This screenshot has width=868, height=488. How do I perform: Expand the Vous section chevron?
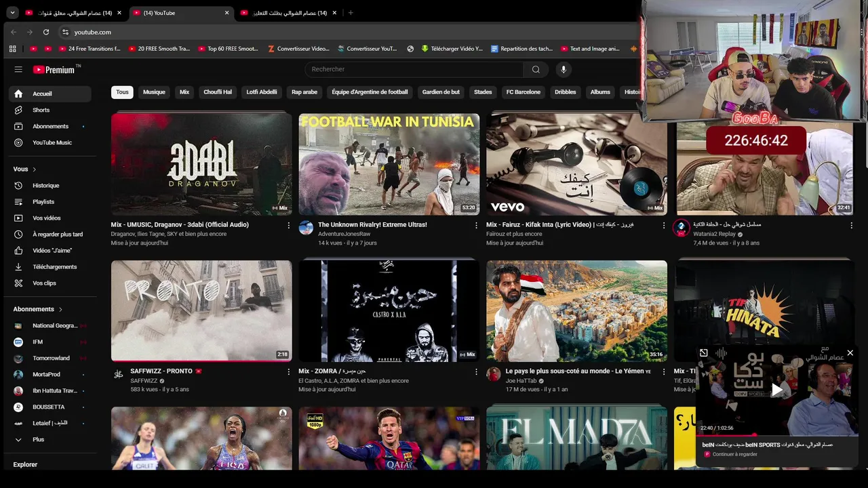[x=35, y=169]
